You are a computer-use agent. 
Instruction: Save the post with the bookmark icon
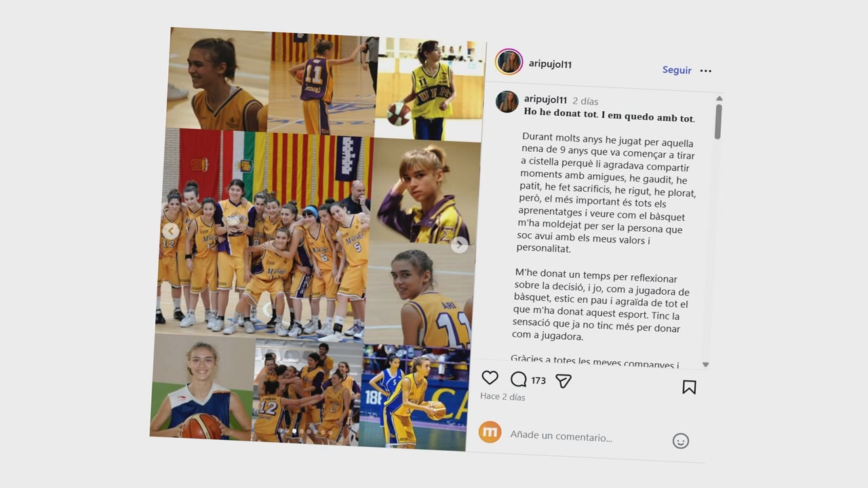coord(689,387)
